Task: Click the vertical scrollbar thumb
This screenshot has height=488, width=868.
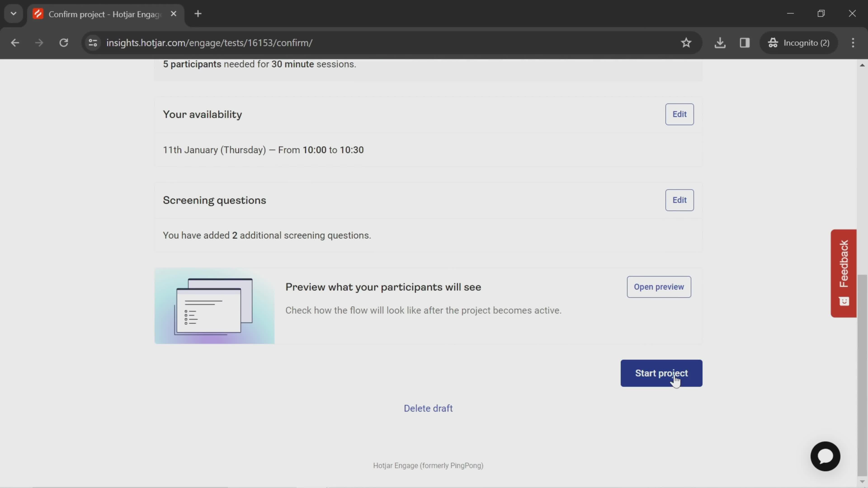Action: (x=862, y=375)
